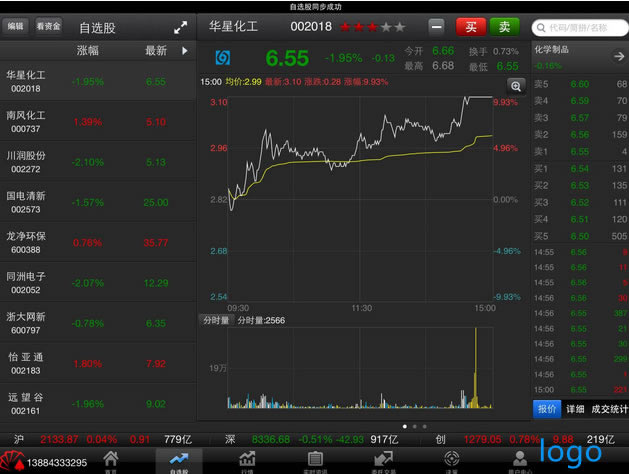629x474 pixels.
Task: Switch to the 详细 tab
Action: 575,409
